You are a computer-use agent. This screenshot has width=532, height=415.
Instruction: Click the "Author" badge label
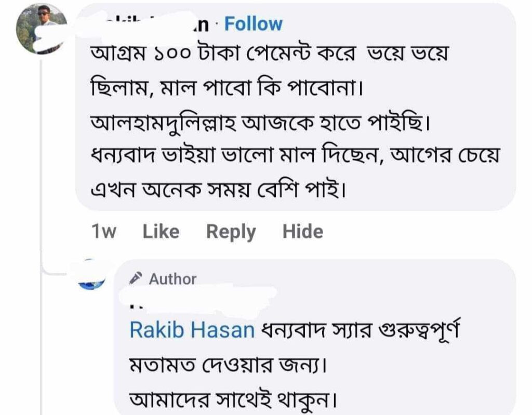172,279
